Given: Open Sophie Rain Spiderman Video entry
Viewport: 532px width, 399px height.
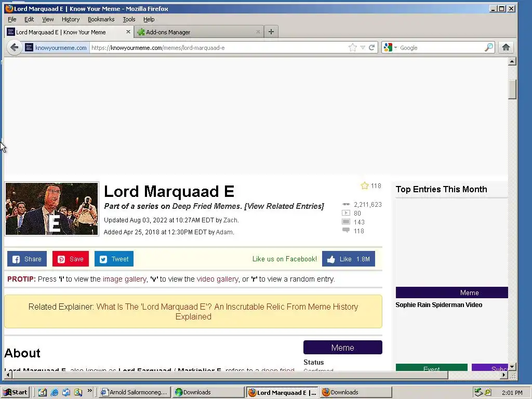Looking at the screenshot, I should point(438,304).
